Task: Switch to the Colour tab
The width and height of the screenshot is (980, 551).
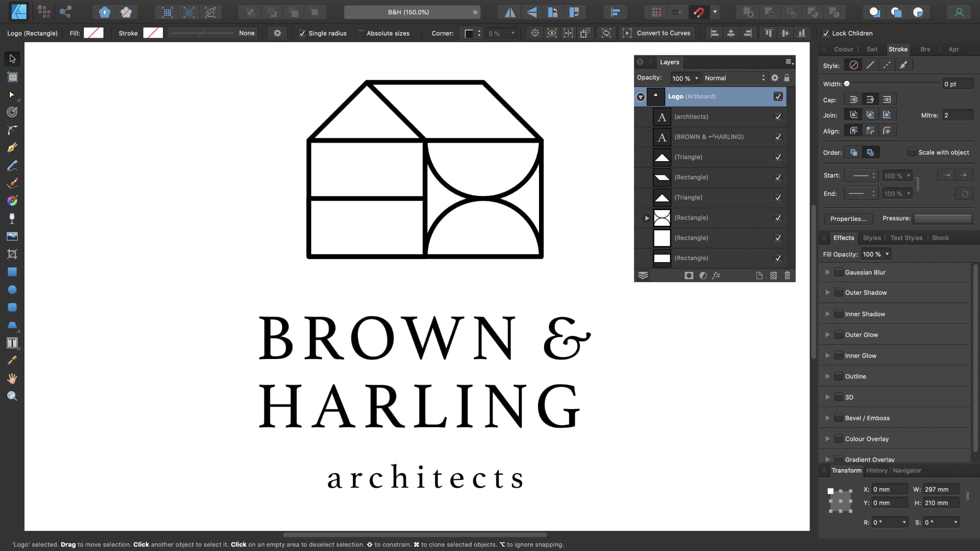Action: [x=843, y=49]
